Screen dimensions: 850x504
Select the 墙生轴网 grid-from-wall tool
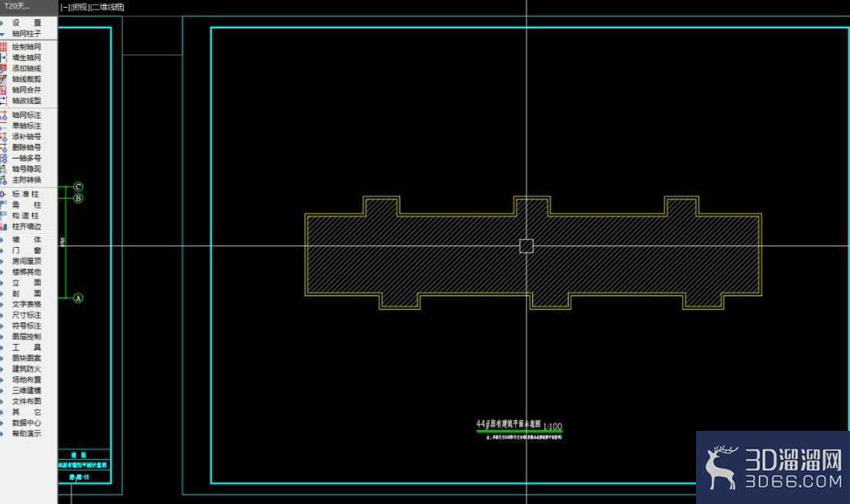[x=26, y=58]
